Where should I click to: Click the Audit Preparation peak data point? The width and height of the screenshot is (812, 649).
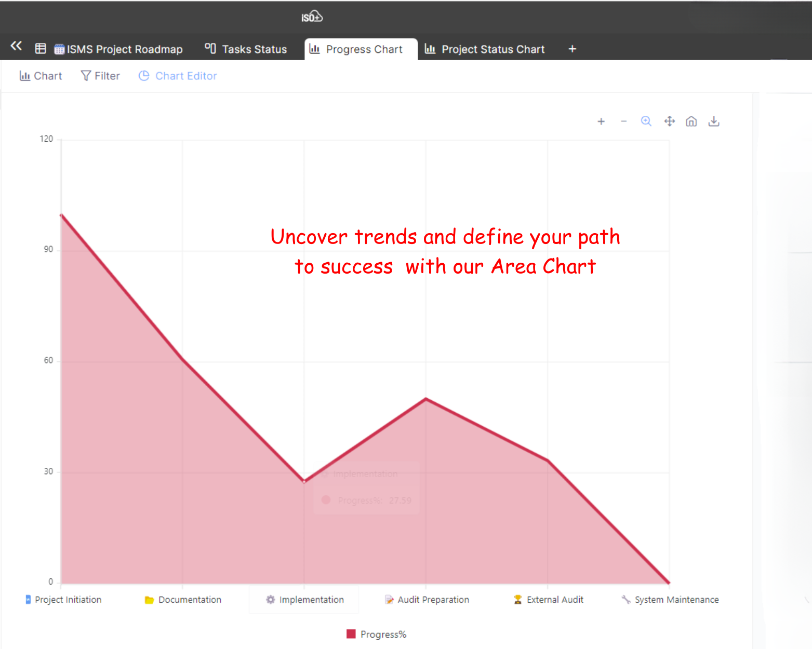point(426,399)
